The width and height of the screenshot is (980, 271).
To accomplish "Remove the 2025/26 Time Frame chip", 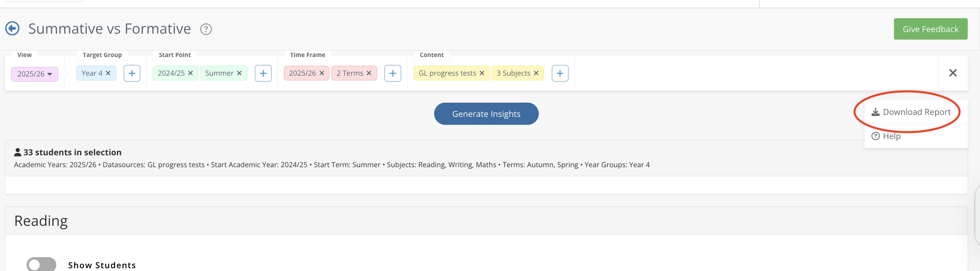I will [x=322, y=73].
